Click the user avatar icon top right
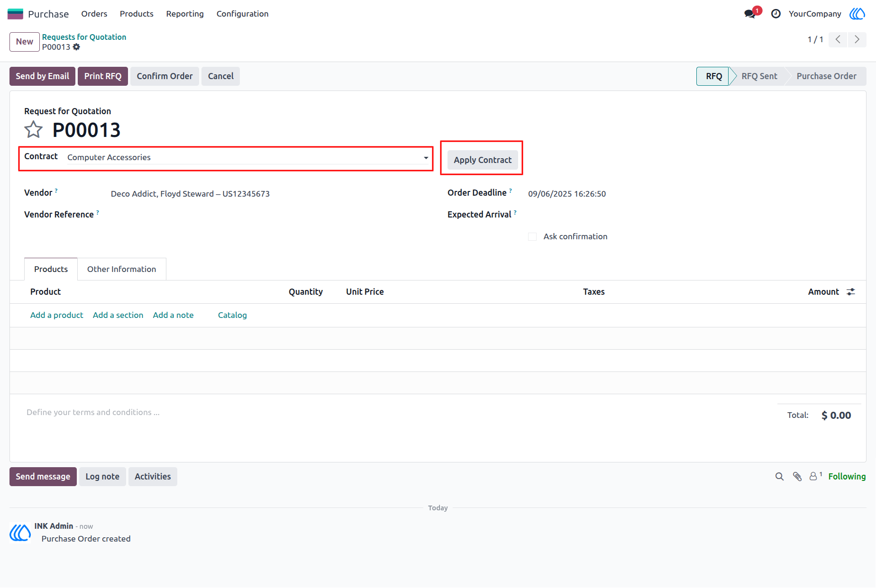 tap(857, 14)
